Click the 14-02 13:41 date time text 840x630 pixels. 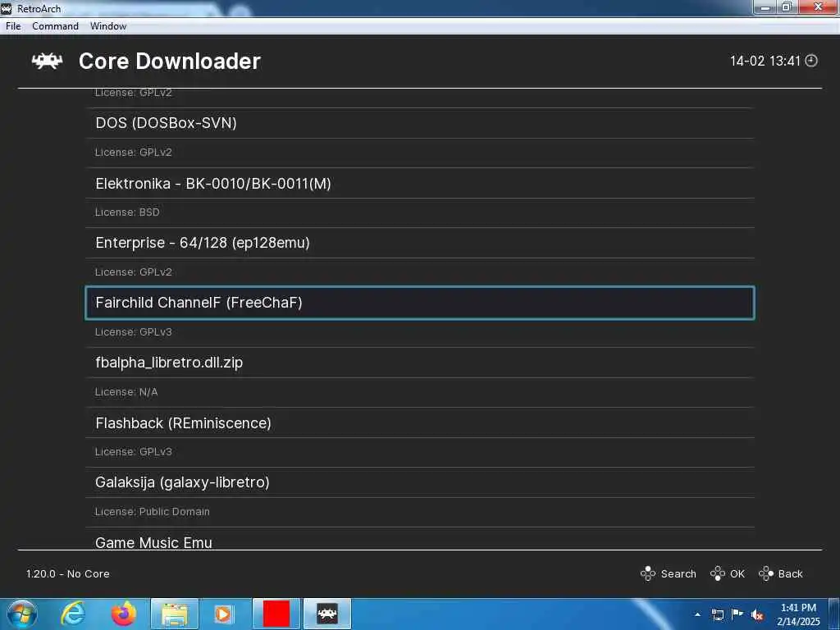point(765,61)
